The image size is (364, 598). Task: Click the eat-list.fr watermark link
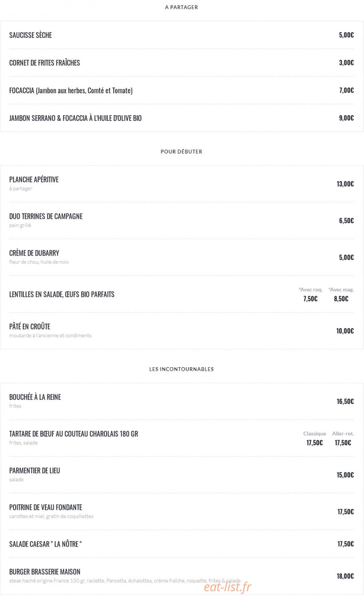228,586
